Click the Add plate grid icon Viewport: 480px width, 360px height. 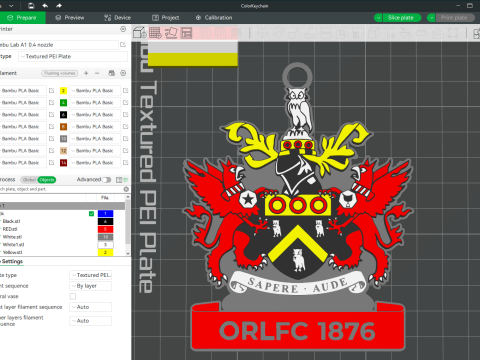(x=155, y=33)
